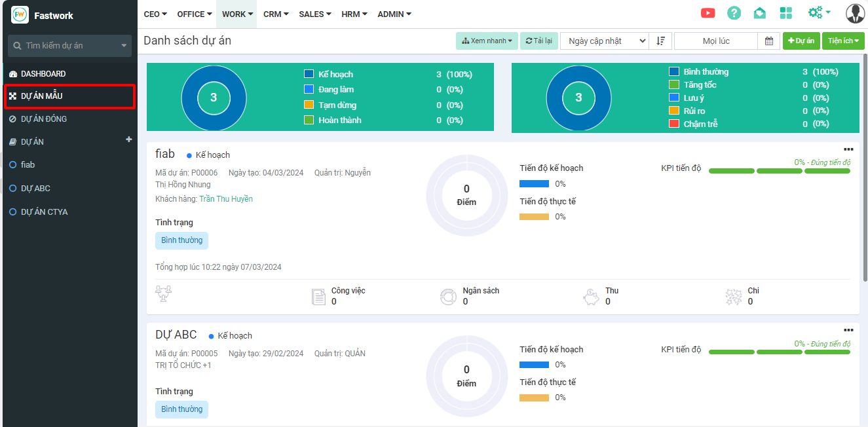Viewport: 868px width, 427px height.
Task: Open the green apps grid icon
Action: click(x=786, y=13)
